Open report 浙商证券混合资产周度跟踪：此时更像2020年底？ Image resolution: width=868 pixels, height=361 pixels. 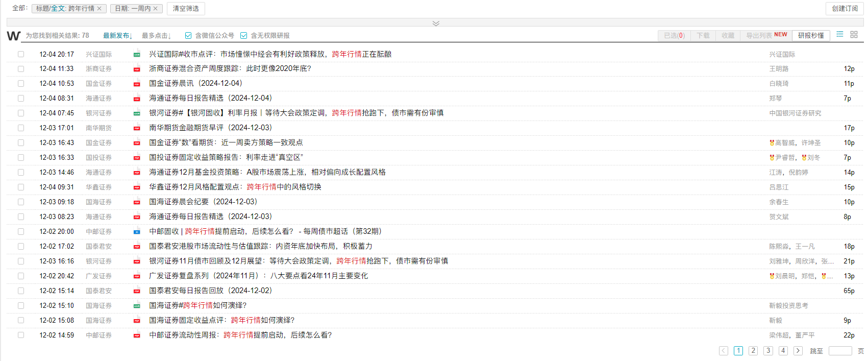[x=230, y=68]
